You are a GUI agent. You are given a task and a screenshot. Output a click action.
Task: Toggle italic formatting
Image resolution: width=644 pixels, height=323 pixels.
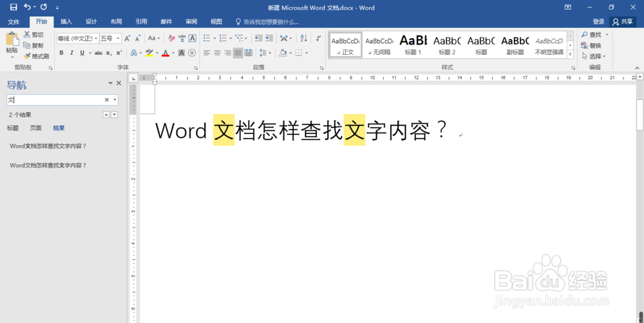point(71,53)
